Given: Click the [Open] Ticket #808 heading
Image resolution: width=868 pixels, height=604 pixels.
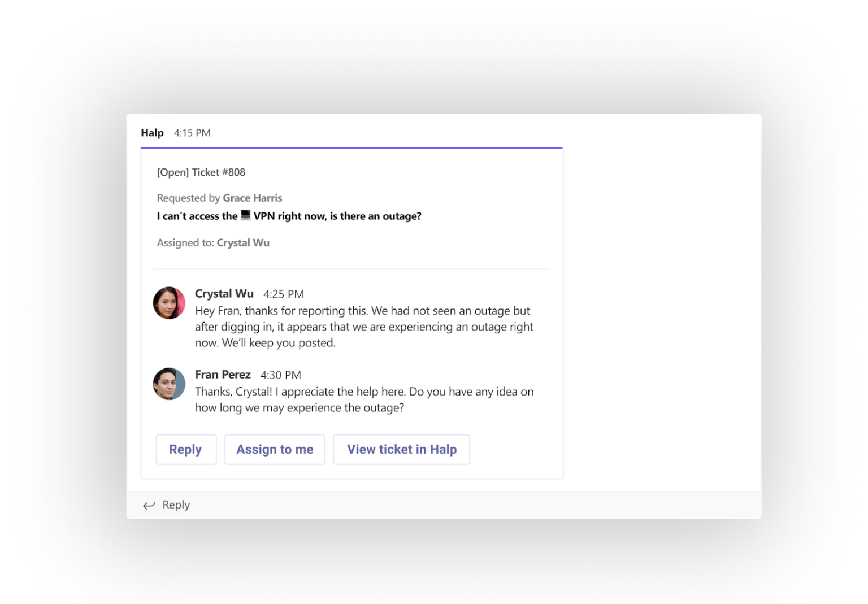Looking at the screenshot, I should (201, 172).
